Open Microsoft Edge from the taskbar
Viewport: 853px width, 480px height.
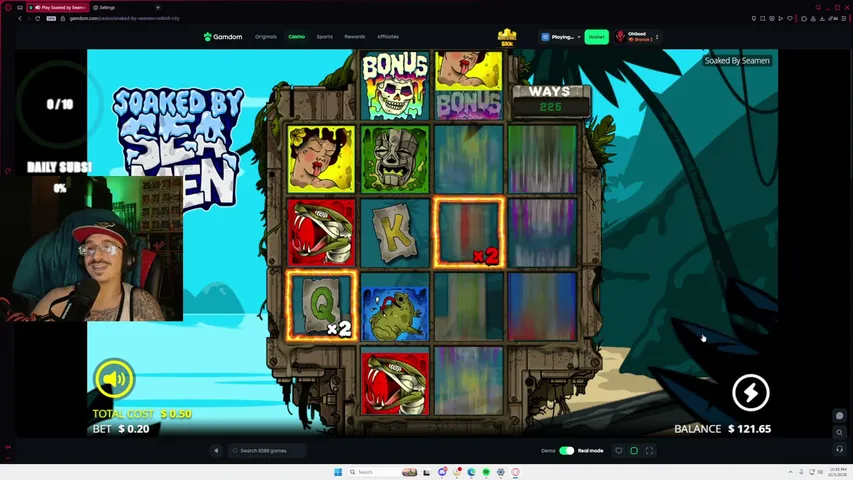pyautogui.click(x=471, y=472)
